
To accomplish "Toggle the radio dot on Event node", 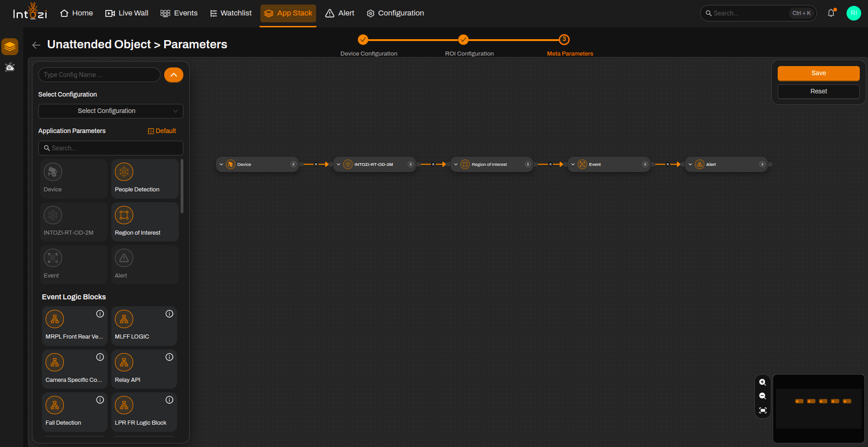I will [645, 164].
